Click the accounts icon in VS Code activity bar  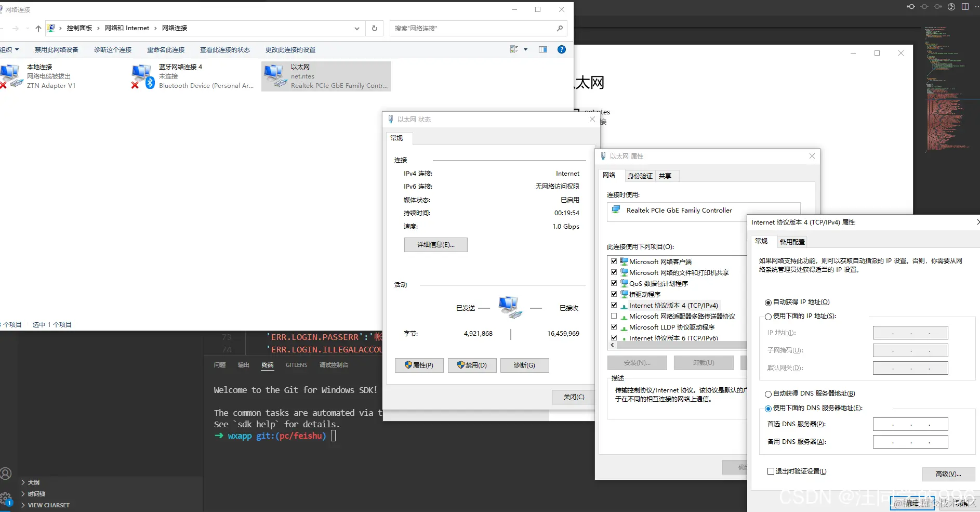click(x=6, y=474)
